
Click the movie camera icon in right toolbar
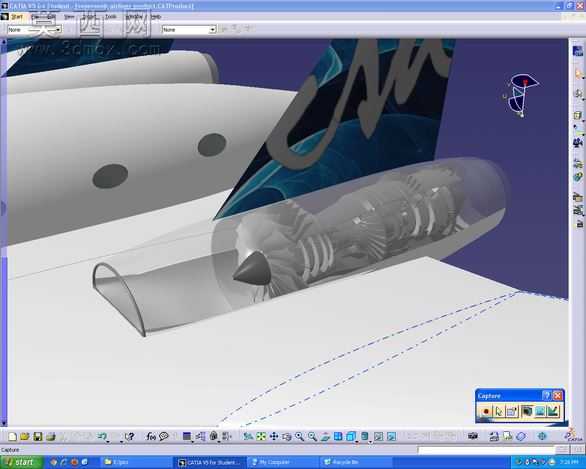pyautogui.click(x=578, y=142)
